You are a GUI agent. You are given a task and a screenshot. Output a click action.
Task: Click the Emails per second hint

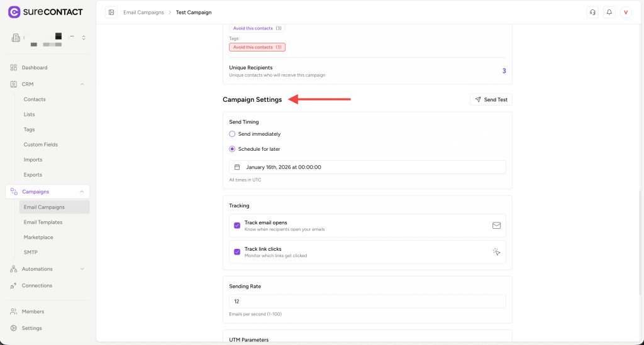[255, 314]
